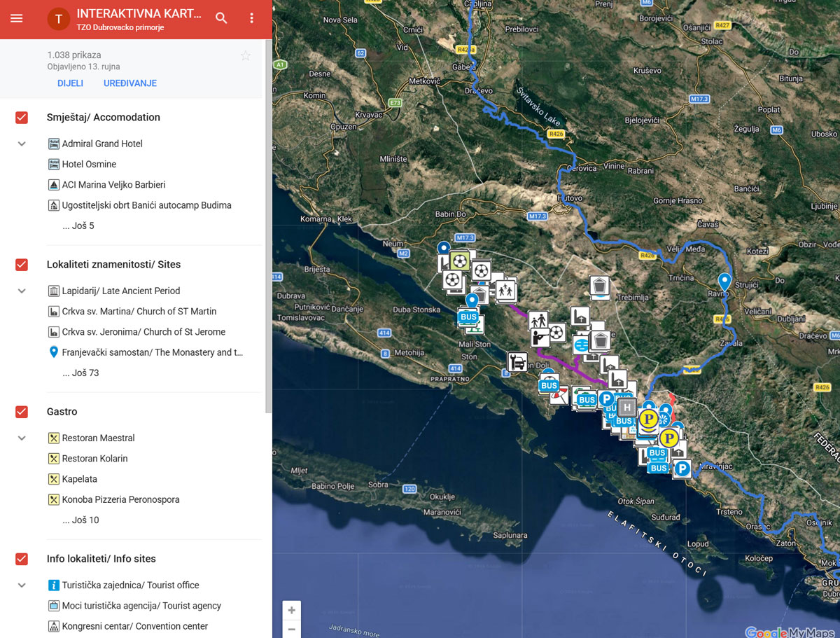This screenshot has width=840, height=638.
Task: Click the three-person family marker
Action: [x=506, y=289]
